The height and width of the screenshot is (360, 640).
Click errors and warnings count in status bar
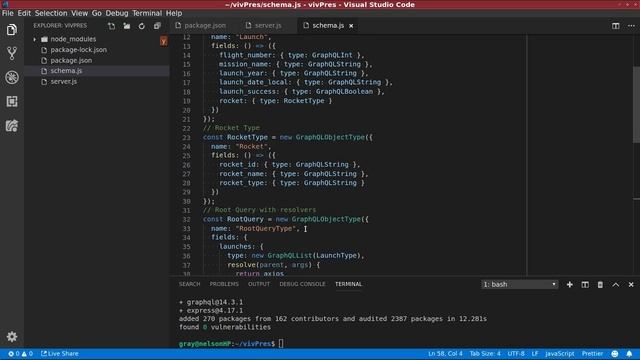20,353
